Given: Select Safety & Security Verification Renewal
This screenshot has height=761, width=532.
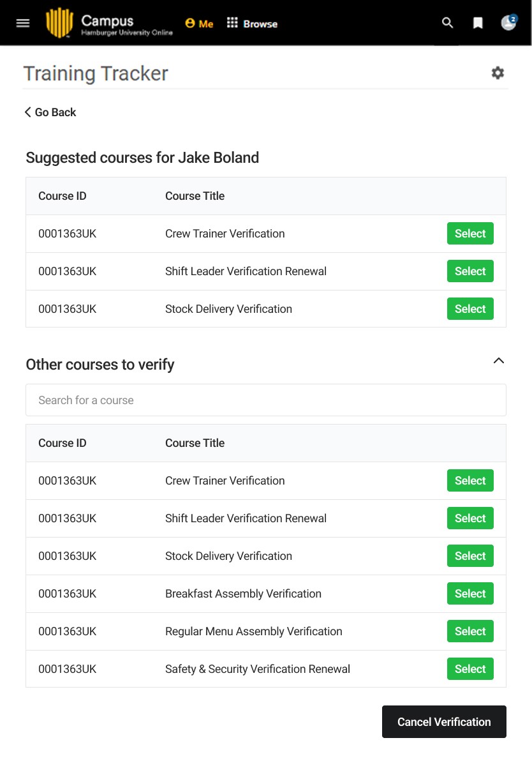Looking at the screenshot, I should tap(470, 669).
